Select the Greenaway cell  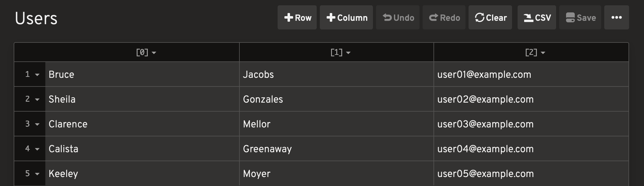pos(337,149)
